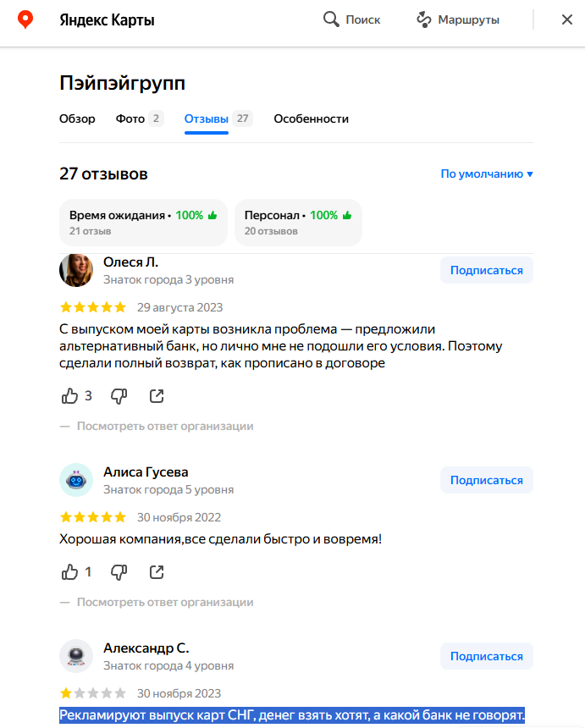The width and height of the screenshot is (585, 728).
Task: Share Олеся Л.'s review
Action: click(x=157, y=396)
